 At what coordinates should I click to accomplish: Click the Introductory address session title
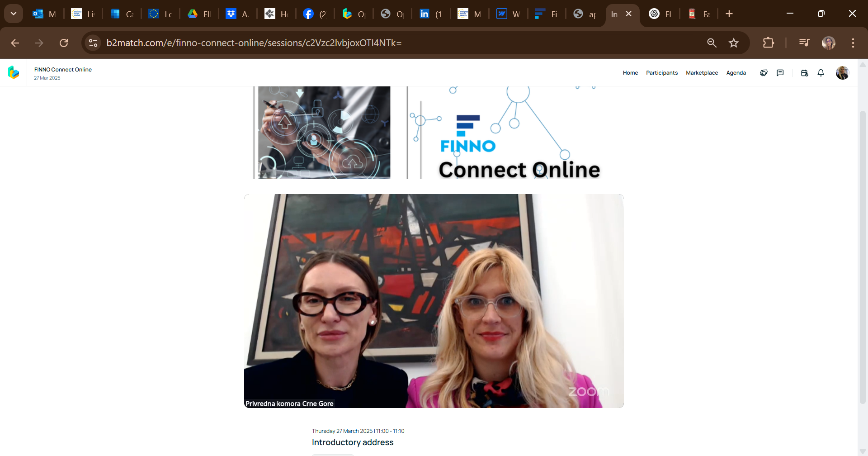pos(353,442)
